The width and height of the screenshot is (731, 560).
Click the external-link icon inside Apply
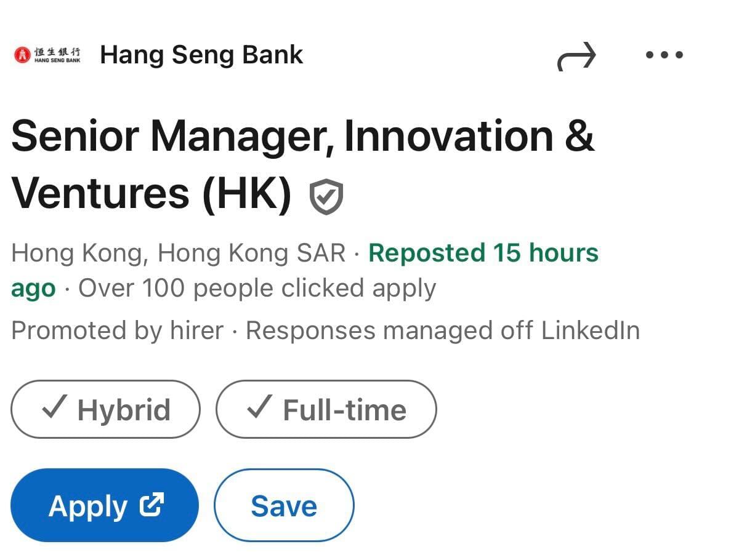(152, 505)
